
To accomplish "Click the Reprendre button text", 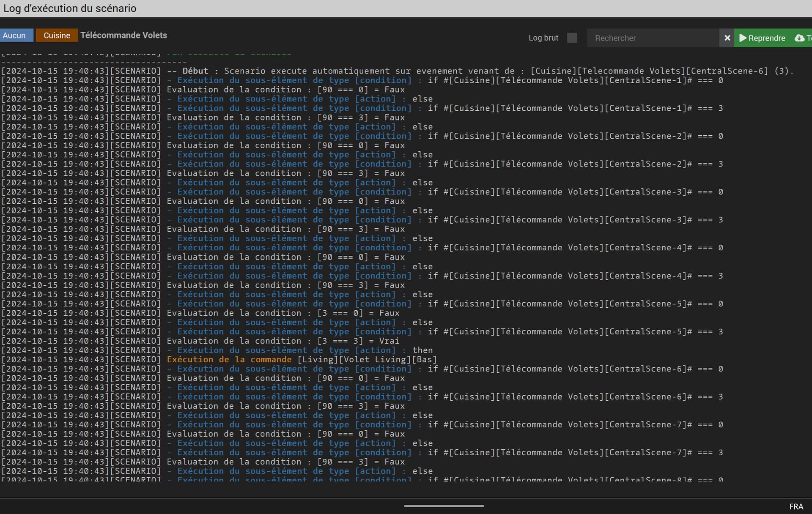I will point(766,38).
